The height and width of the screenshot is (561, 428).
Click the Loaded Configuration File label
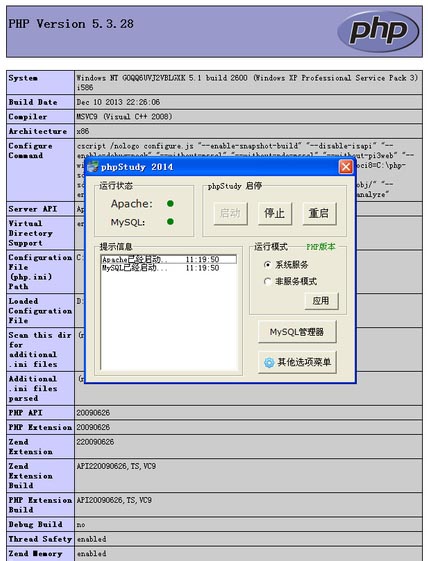pos(40,311)
